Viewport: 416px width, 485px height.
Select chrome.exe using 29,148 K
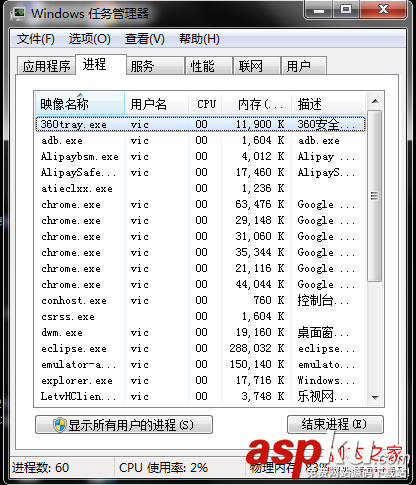[x=200, y=220]
